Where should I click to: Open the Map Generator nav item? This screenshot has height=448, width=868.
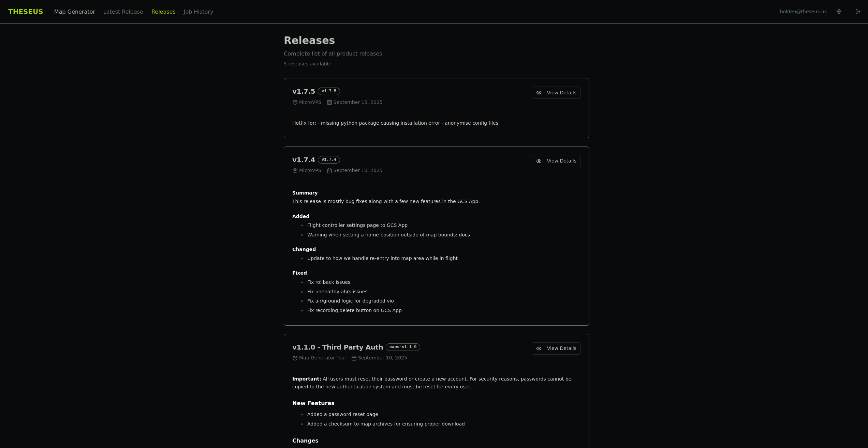tap(74, 12)
